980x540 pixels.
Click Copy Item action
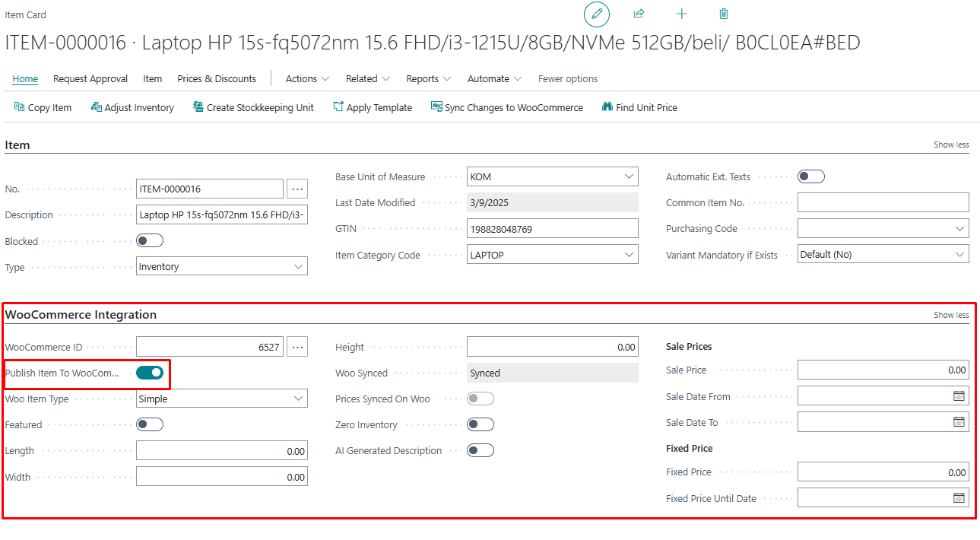click(x=43, y=107)
